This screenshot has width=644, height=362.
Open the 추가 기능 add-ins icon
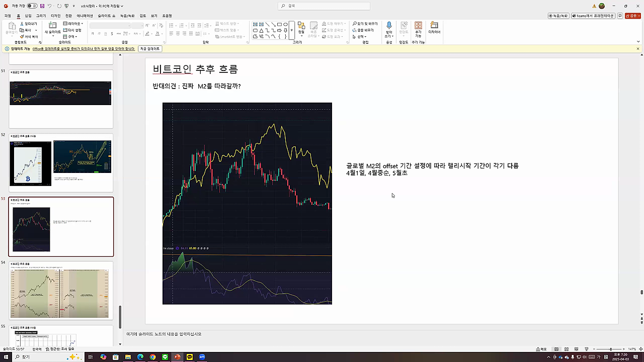(x=418, y=25)
